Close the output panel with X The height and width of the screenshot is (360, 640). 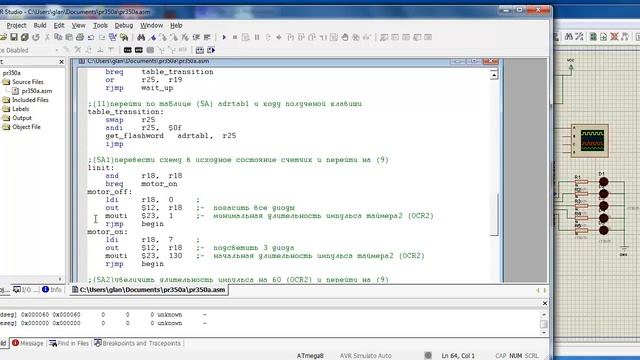(x=544, y=303)
